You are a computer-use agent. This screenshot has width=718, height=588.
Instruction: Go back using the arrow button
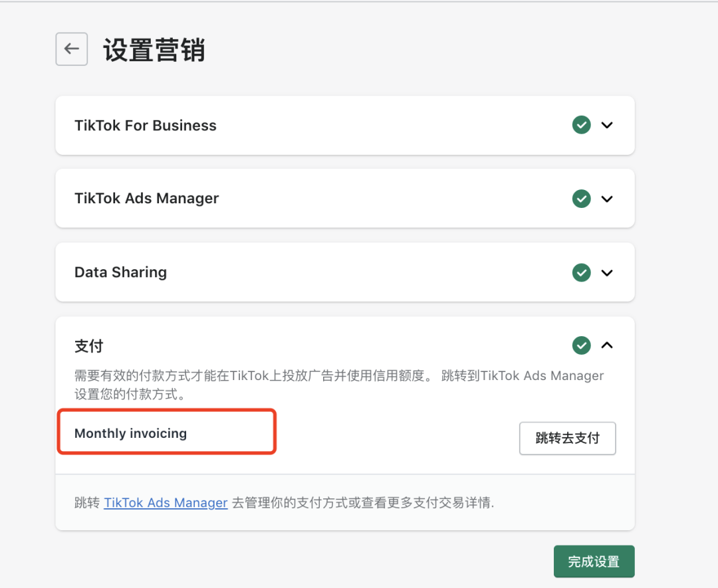pos(71,49)
